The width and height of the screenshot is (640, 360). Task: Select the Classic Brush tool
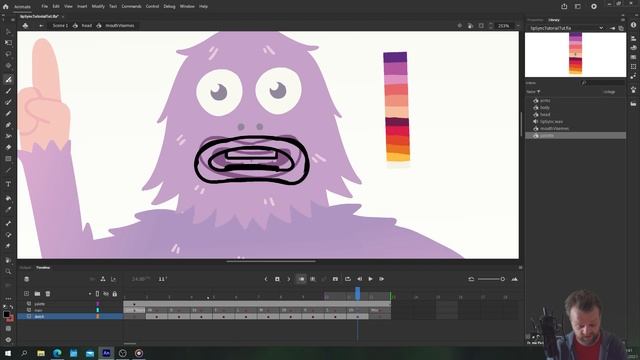point(8,91)
